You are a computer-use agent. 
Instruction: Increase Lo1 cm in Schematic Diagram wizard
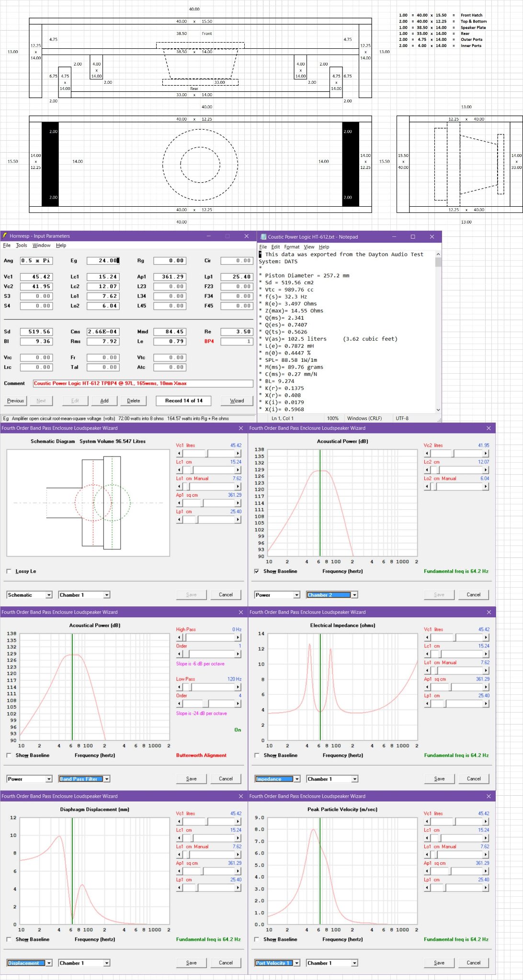238,486
